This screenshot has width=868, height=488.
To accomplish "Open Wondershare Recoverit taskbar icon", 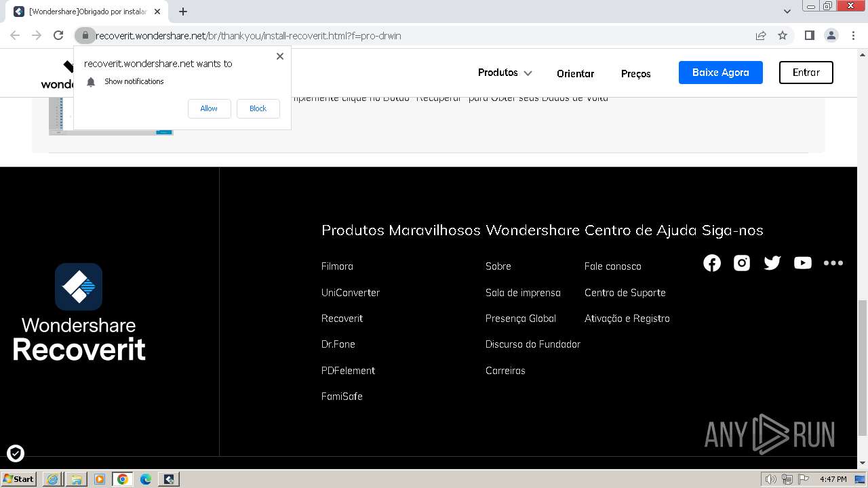I will tap(169, 479).
